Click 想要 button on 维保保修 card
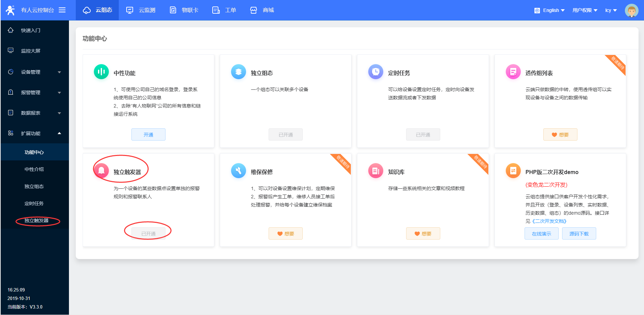The image size is (644, 315). [286, 233]
